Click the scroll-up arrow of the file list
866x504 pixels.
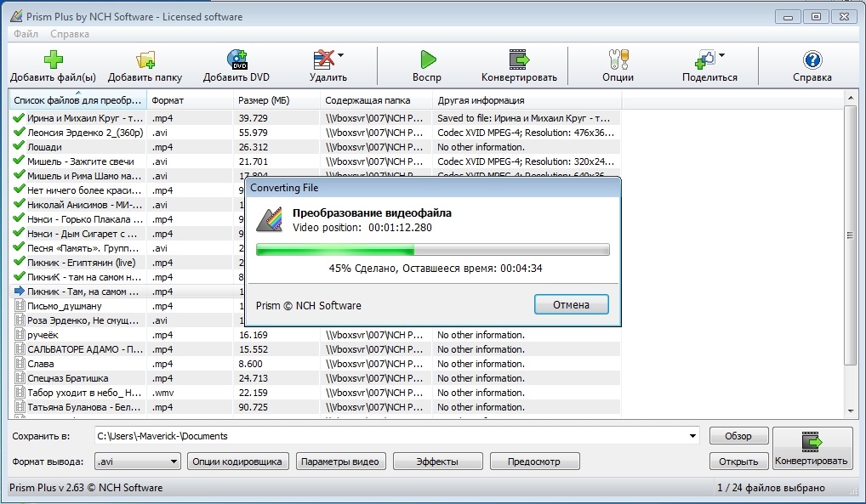(x=850, y=98)
